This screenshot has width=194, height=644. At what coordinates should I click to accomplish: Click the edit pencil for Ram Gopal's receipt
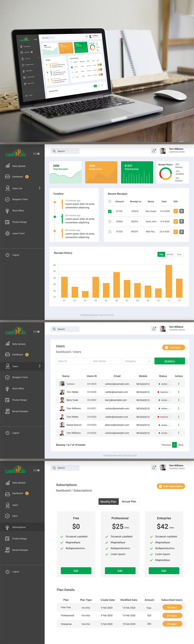[176, 211]
